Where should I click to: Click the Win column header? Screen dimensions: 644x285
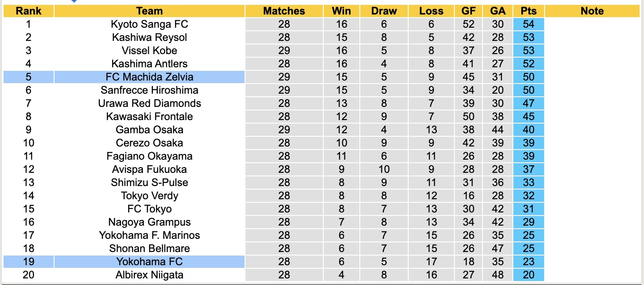click(x=341, y=11)
